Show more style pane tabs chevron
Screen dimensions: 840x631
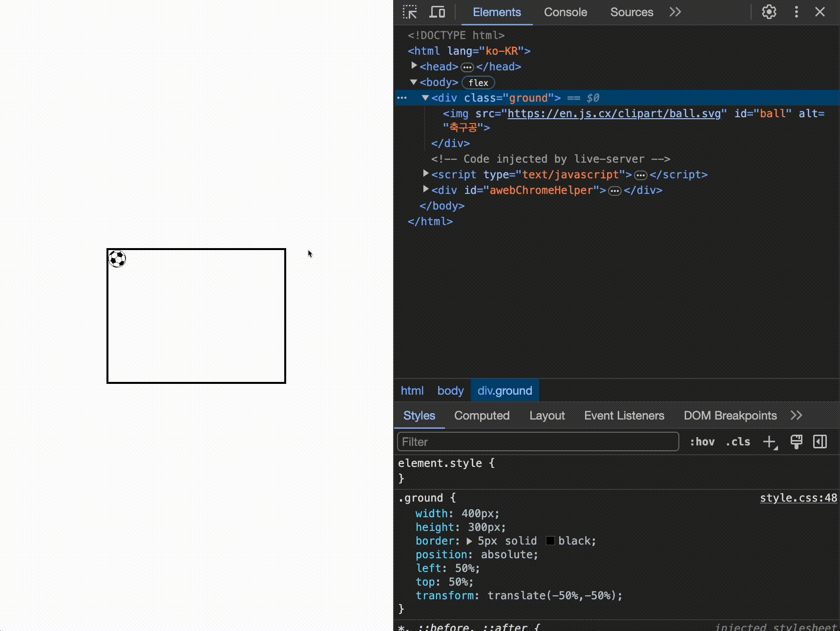pos(797,416)
